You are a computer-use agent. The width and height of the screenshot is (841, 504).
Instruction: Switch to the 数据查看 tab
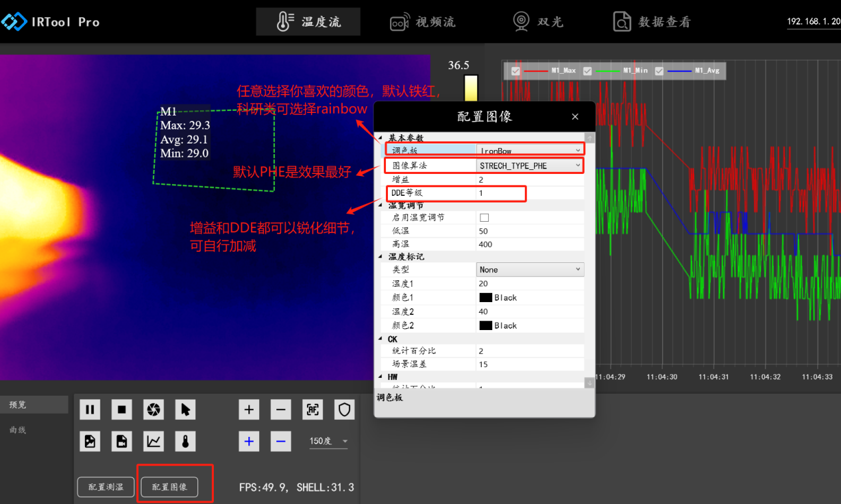click(652, 22)
